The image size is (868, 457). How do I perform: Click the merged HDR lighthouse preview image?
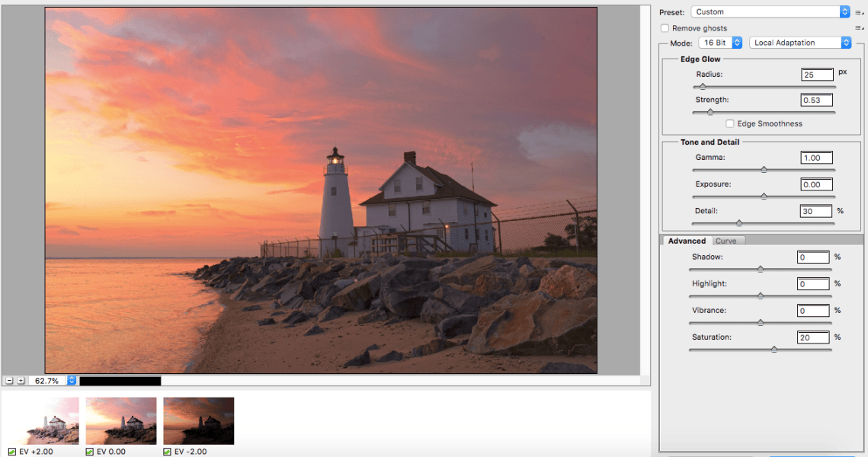coord(321,190)
